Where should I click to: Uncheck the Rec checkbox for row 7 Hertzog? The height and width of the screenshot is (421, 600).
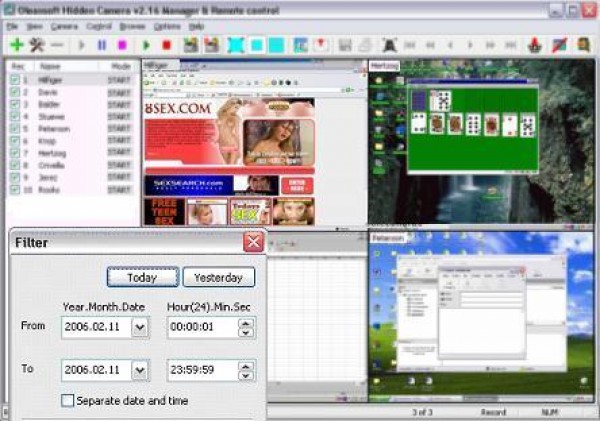tap(15, 153)
